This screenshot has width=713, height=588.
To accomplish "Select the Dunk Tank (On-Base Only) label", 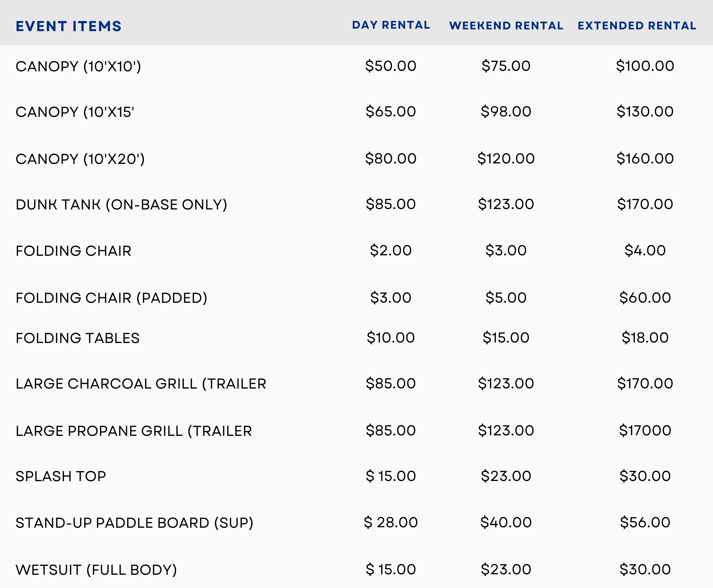I will pyautogui.click(x=121, y=205).
